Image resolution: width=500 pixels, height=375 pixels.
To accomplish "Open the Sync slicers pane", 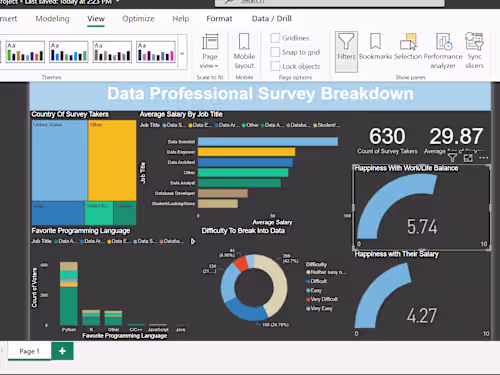I will 474,51.
